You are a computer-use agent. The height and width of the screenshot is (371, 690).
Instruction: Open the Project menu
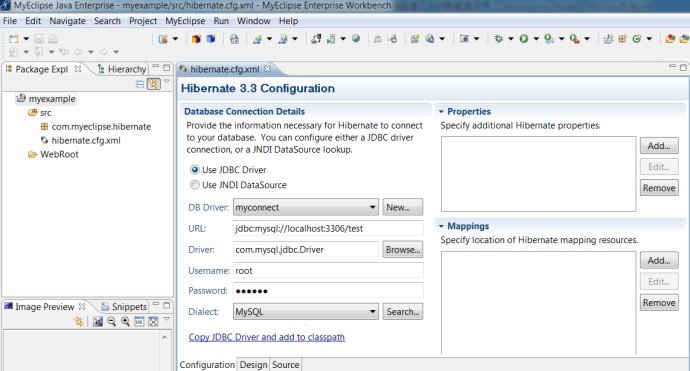pos(143,21)
